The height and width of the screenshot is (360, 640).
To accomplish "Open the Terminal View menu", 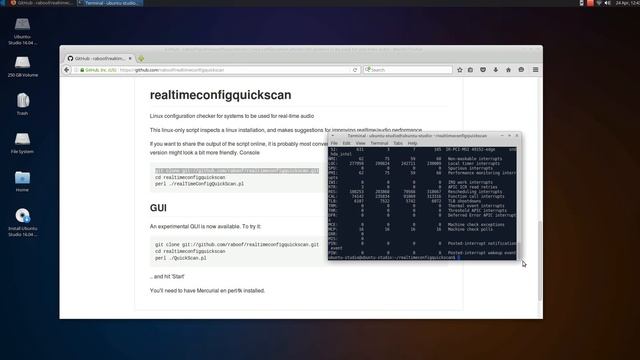I will pos(360,143).
